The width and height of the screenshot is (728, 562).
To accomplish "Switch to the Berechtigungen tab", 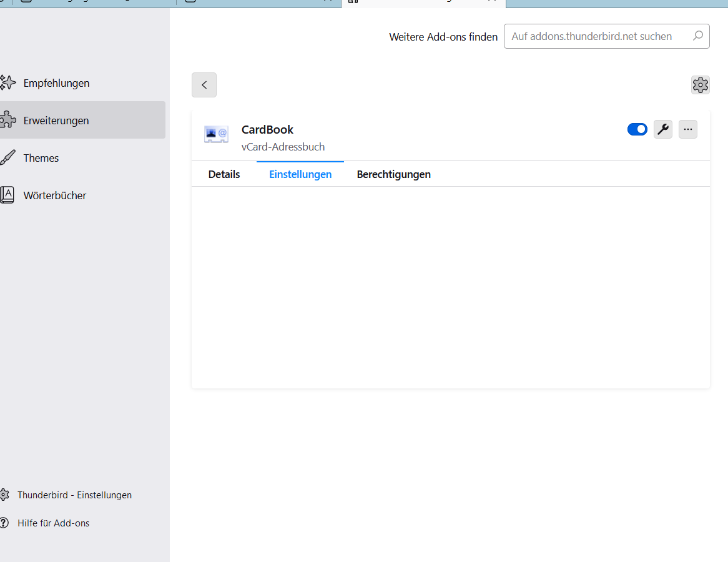I will [x=394, y=175].
